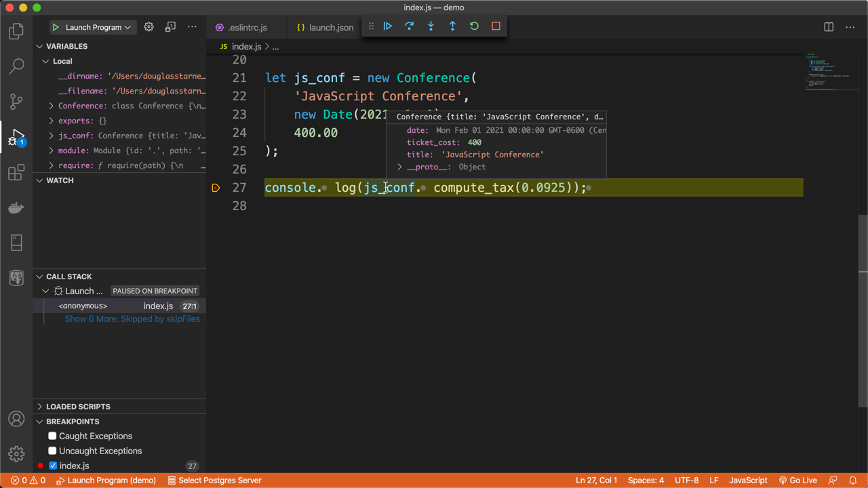868x488 pixels.
Task: Click the Restart debug icon
Action: point(475,26)
